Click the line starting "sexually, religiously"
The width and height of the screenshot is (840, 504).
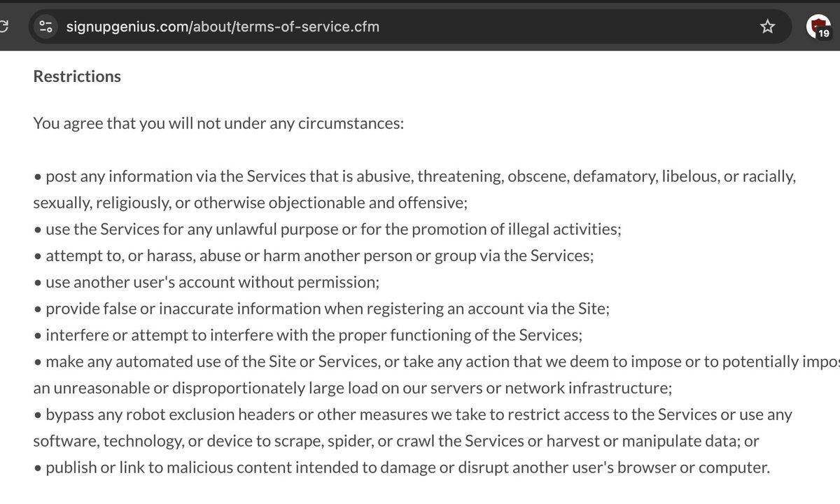[x=250, y=203]
